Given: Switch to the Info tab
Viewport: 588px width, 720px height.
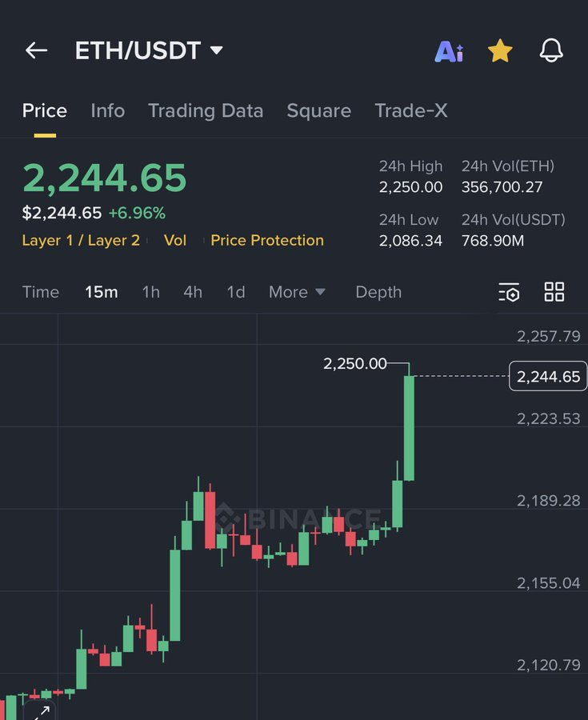Looking at the screenshot, I should (108, 111).
